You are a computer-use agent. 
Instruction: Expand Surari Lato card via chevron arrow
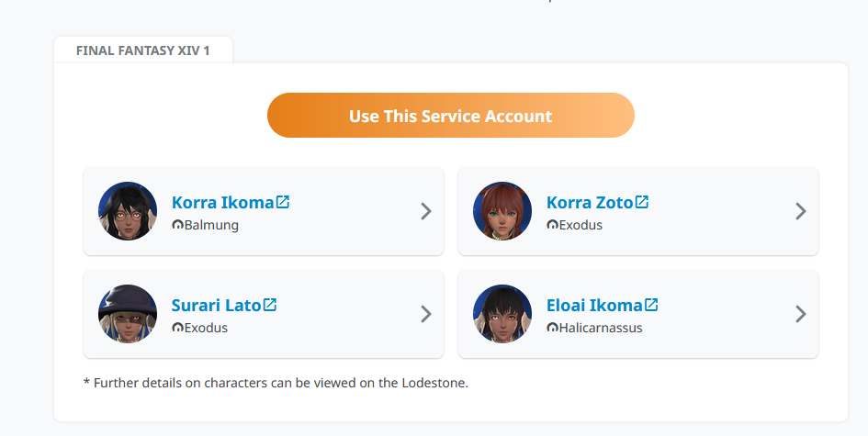(x=425, y=314)
